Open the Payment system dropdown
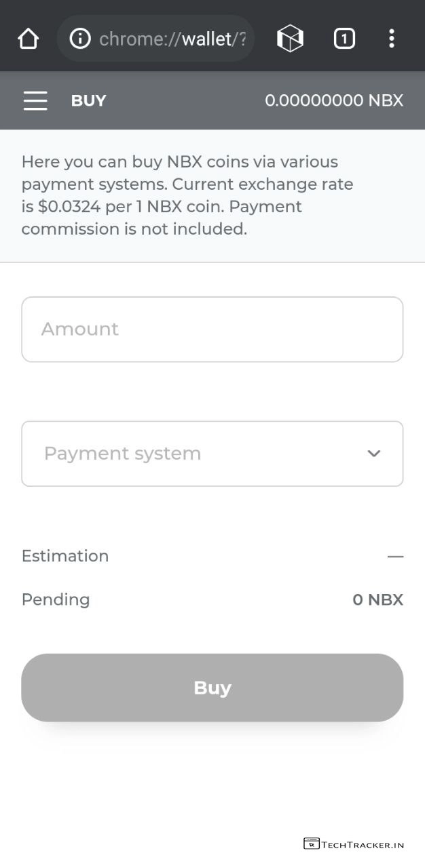The height and width of the screenshot is (868, 425). 204,454
